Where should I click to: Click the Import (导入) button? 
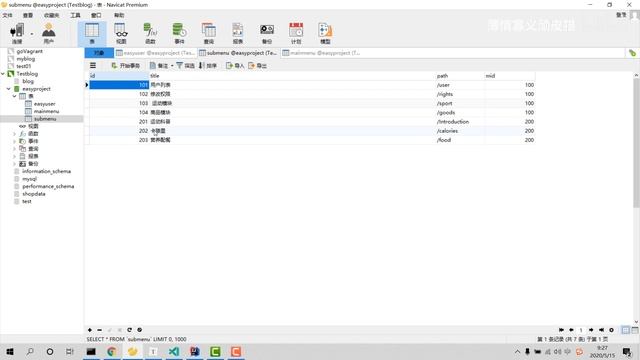235,65
